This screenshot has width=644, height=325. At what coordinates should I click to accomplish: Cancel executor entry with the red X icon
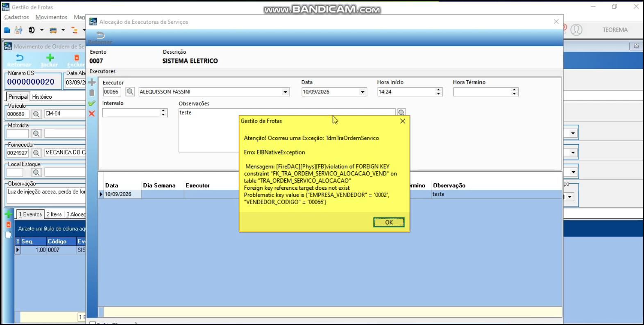[x=92, y=114]
